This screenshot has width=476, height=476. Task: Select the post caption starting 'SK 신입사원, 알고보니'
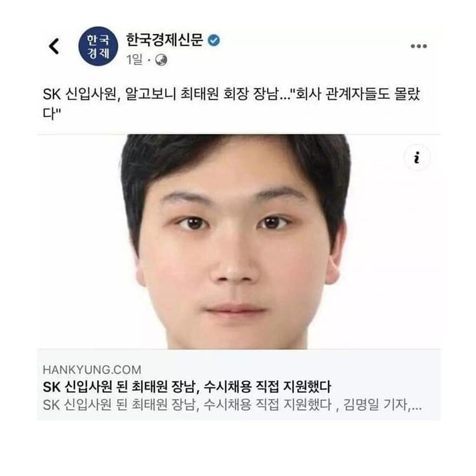click(x=231, y=103)
